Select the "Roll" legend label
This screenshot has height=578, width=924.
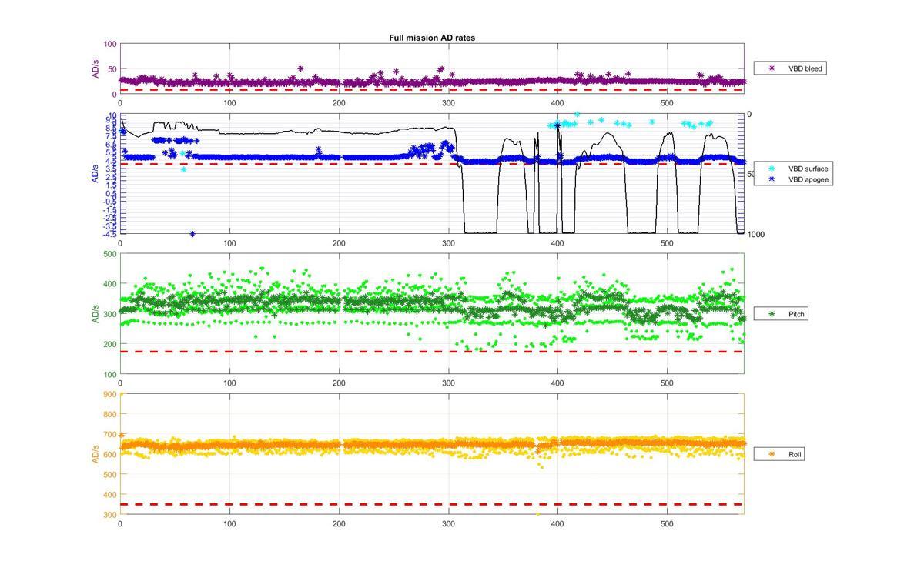coord(795,455)
